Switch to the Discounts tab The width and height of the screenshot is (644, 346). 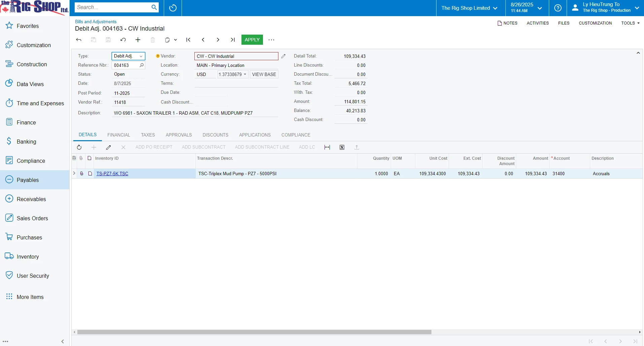pos(215,135)
